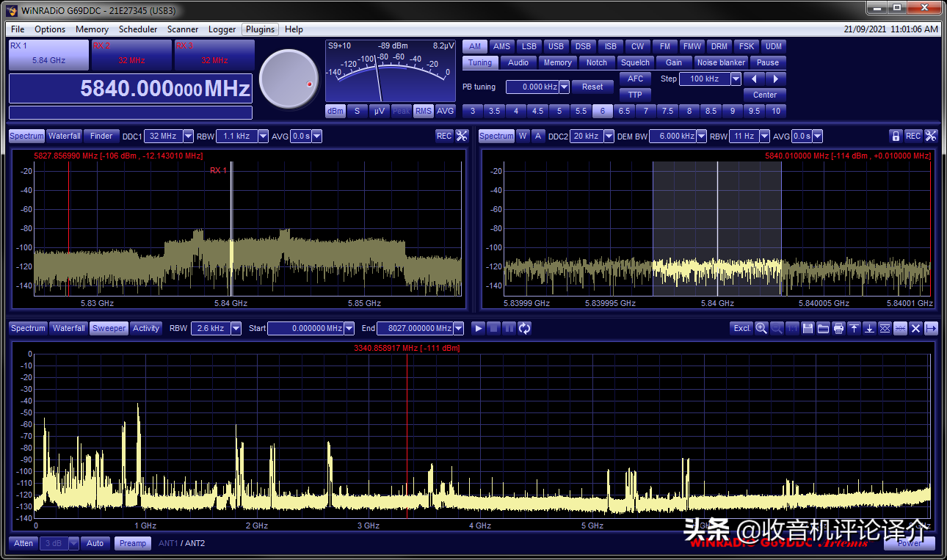This screenshot has height=560, width=947.
Task: Toggle the Preamp button
Action: (133, 543)
